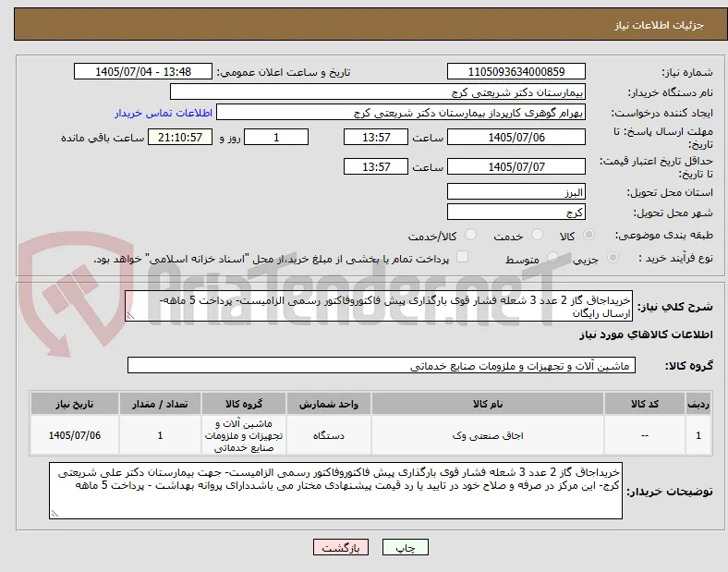
Task: Click the نام کالا column header
Action: [488, 404]
